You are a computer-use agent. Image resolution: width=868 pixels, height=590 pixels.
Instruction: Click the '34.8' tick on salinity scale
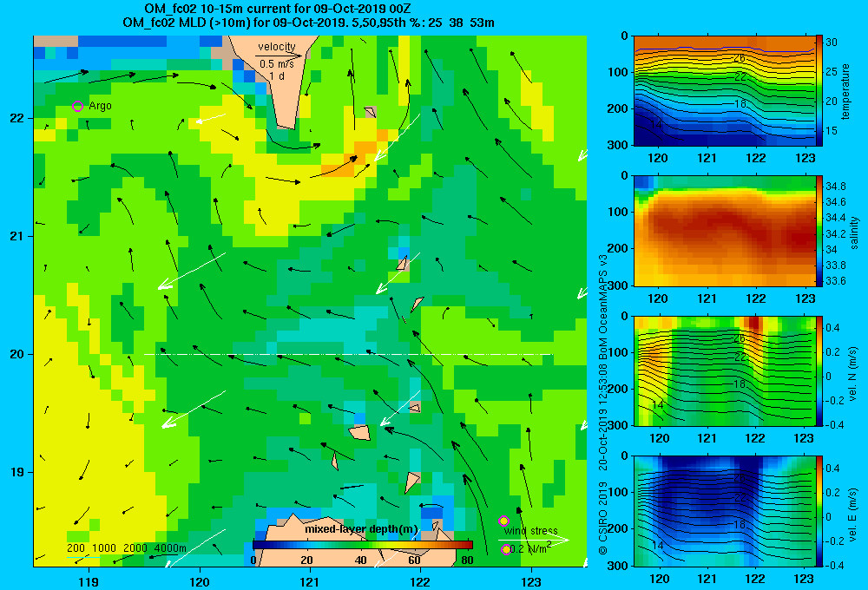point(835,186)
